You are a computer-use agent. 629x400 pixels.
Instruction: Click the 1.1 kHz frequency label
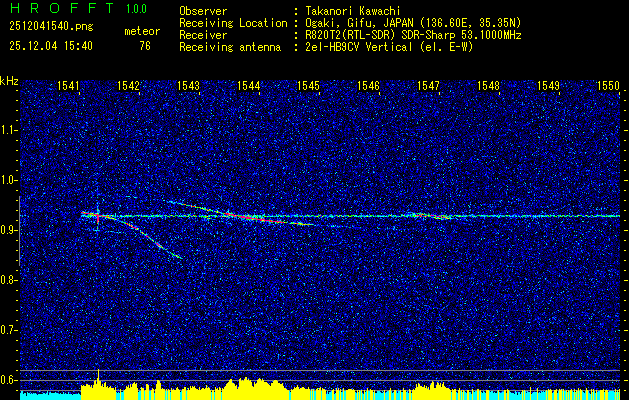(8, 130)
